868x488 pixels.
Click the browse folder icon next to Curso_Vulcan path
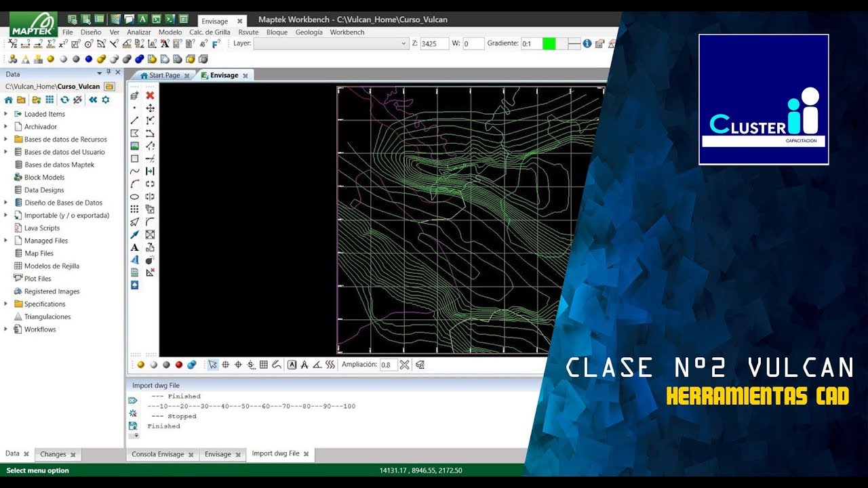109,87
